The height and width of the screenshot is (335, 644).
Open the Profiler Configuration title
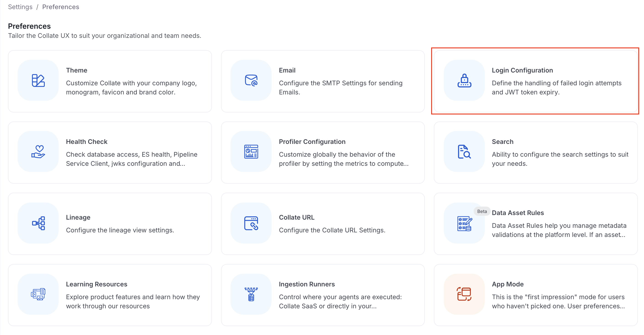click(x=312, y=142)
